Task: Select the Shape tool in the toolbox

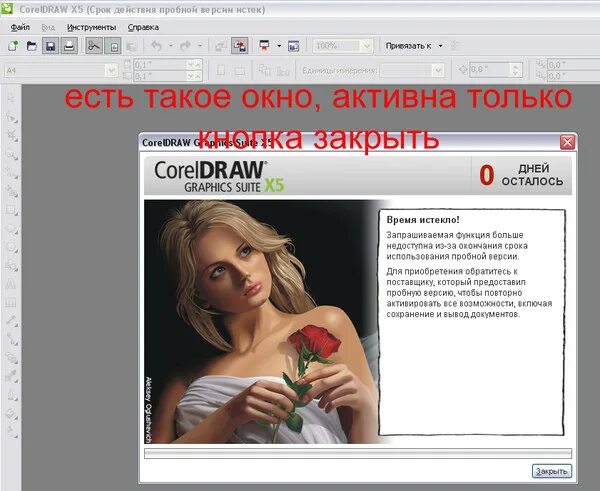Action: coord(11,117)
